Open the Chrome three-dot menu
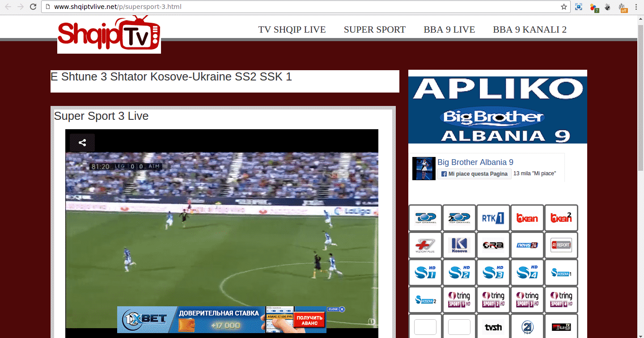This screenshot has height=338, width=644. (636, 7)
